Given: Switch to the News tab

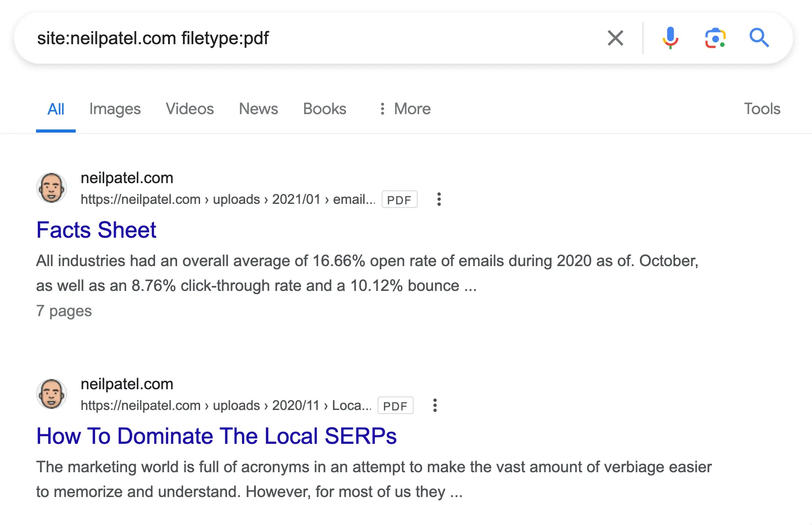Looking at the screenshot, I should click(x=258, y=109).
